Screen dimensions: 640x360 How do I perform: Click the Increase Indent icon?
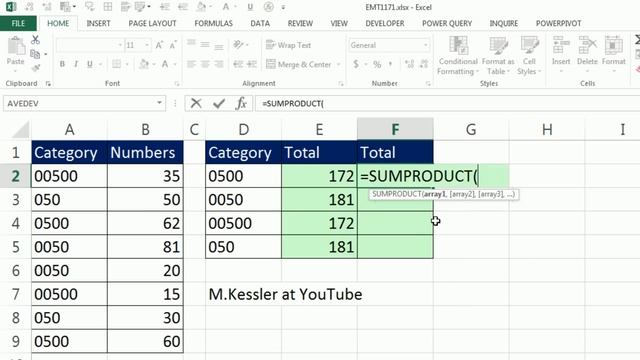coord(251,64)
